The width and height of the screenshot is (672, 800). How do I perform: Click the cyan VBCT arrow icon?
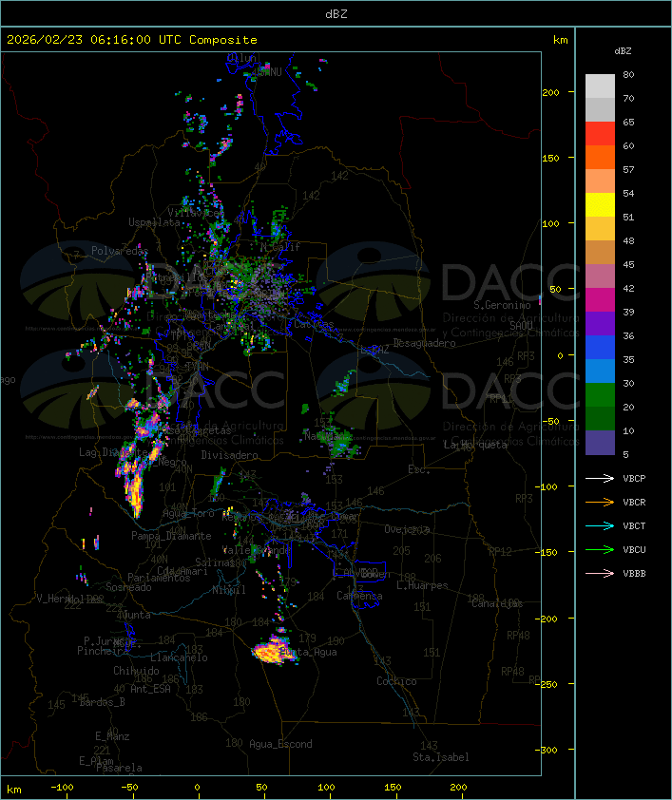[600, 525]
